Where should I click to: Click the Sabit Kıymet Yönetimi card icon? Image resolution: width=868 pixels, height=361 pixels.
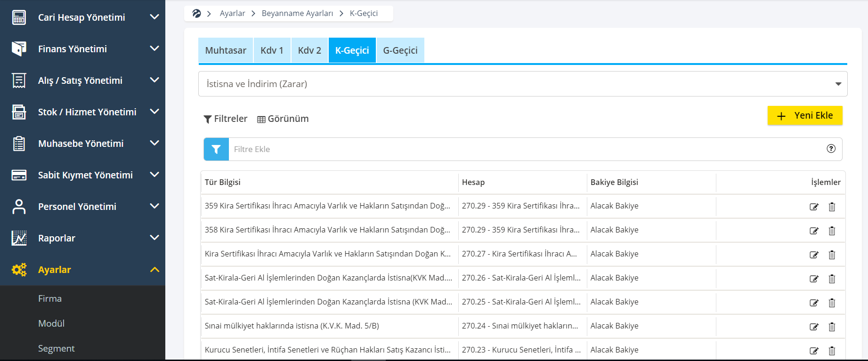click(19, 175)
